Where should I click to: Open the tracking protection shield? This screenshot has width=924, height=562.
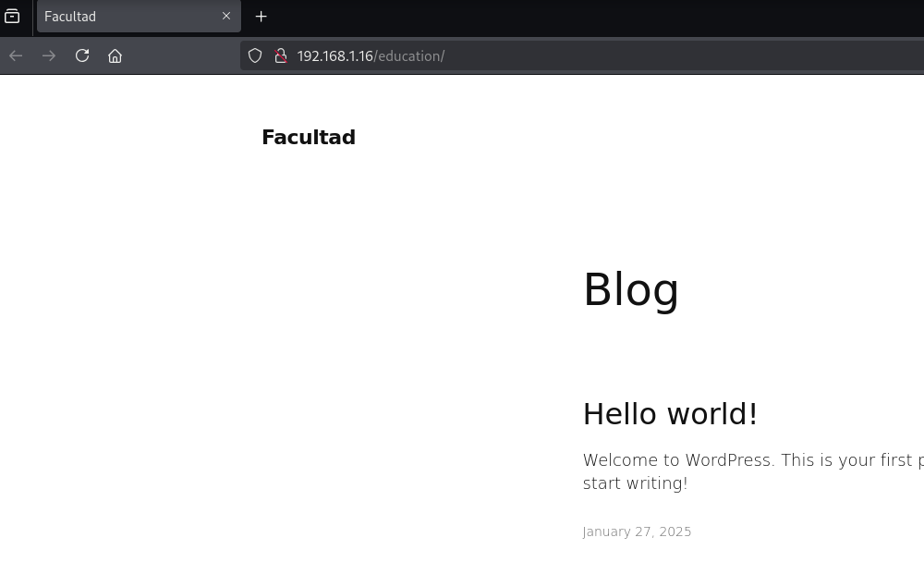click(x=255, y=55)
